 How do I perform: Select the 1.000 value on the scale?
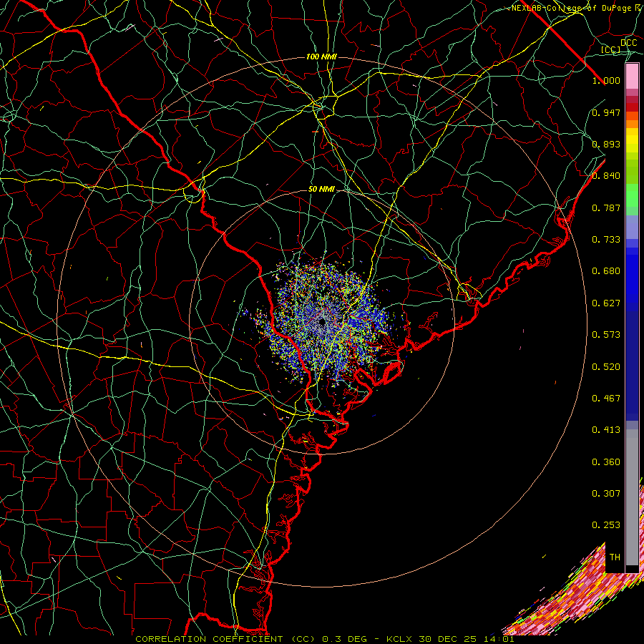[x=606, y=80]
